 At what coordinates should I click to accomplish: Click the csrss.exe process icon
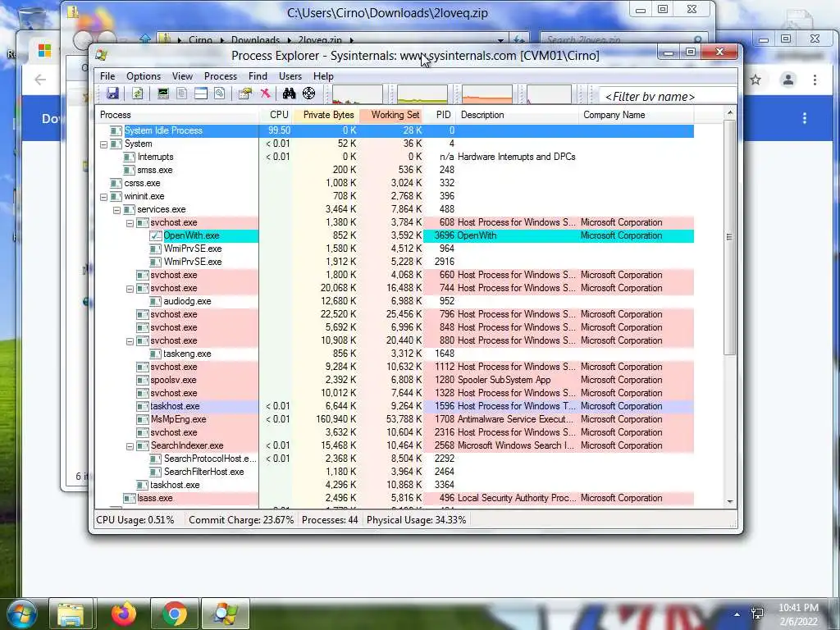coord(116,183)
